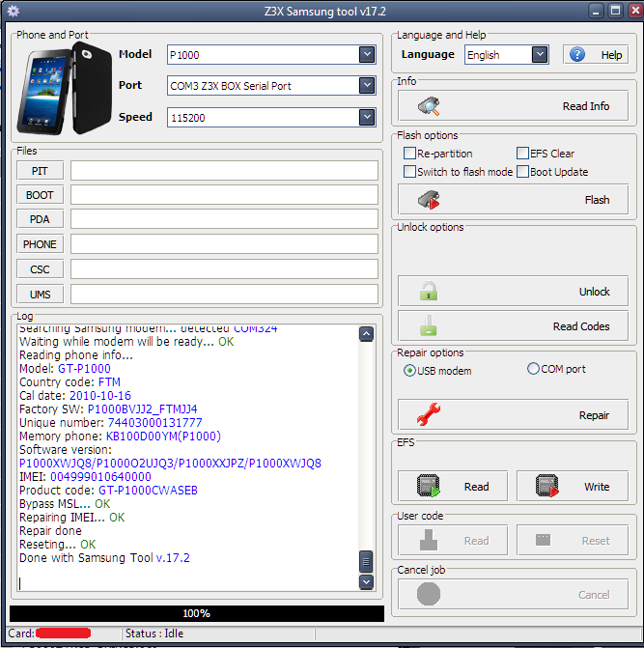Click the BOOT file button
644x648 pixels.
click(x=41, y=195)
